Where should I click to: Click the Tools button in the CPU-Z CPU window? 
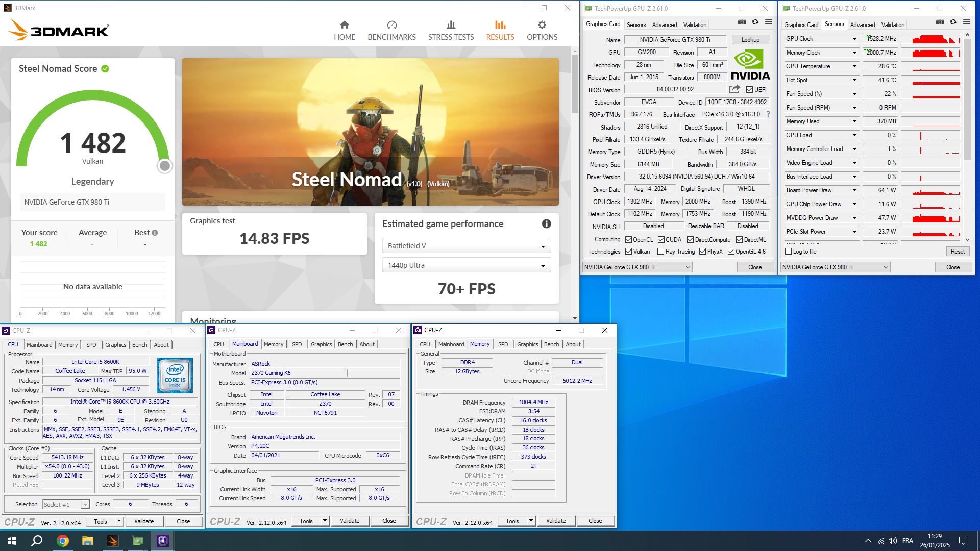point(101,521)
